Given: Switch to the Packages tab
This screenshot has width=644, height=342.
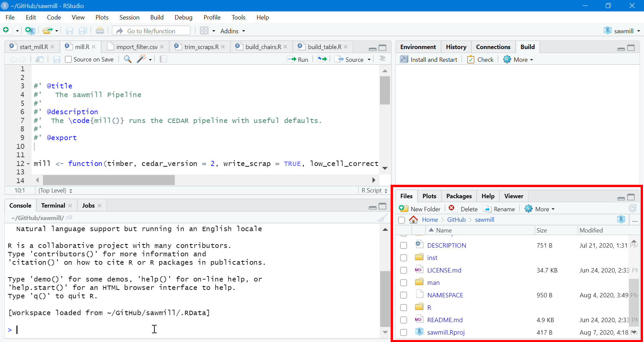Looking at the screenshot, I should [459, 196].
